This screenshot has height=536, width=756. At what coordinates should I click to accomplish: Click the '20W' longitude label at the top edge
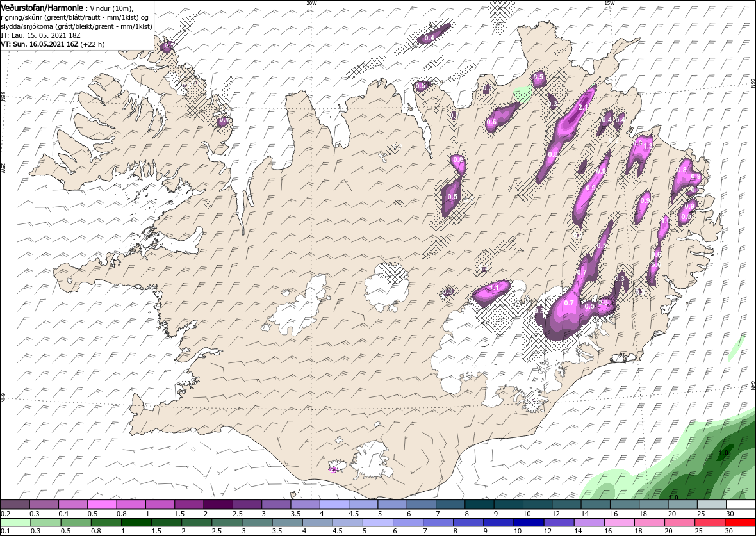(x=312, y=3)
